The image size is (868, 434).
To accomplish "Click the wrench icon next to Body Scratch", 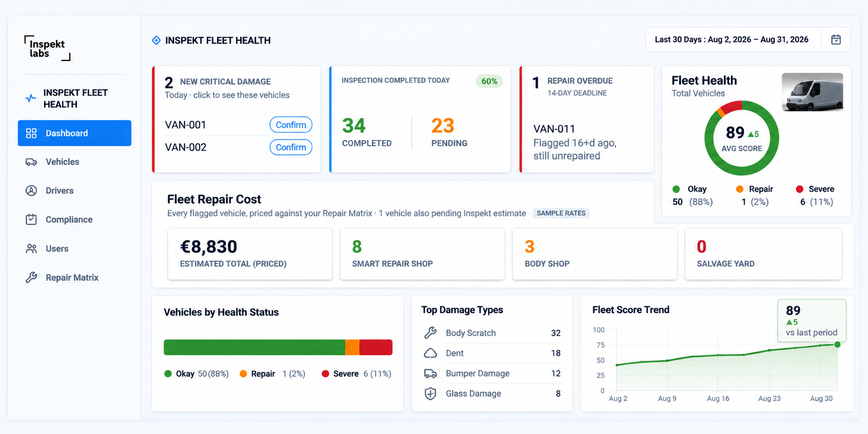I will click(x=431, y=333).
